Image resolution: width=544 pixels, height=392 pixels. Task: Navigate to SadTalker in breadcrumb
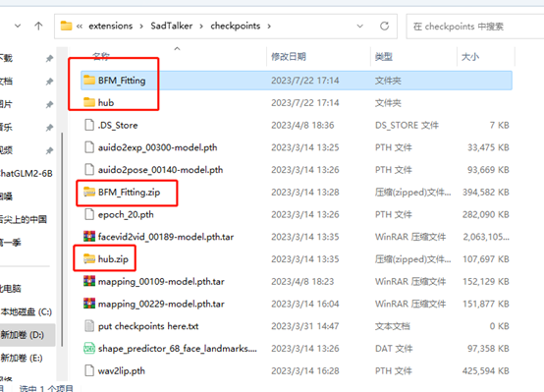pyautogui.click(x=172, y=26)
